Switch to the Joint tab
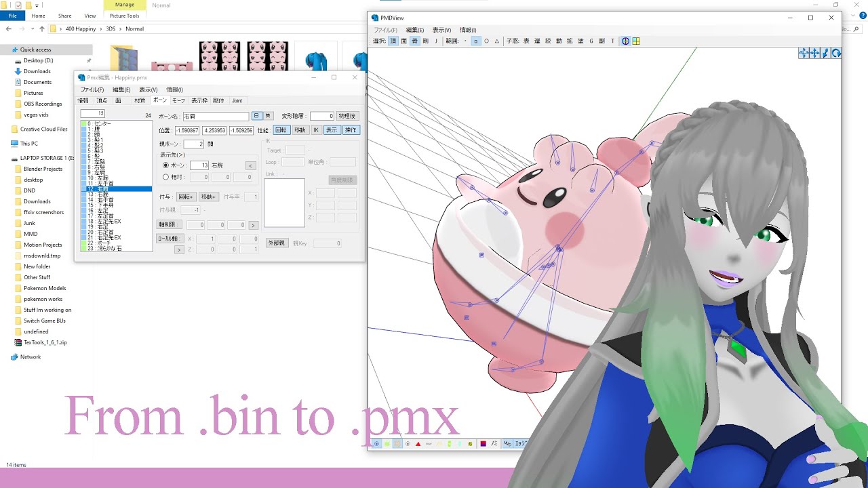868x488 pixels. tap(237, 100)
